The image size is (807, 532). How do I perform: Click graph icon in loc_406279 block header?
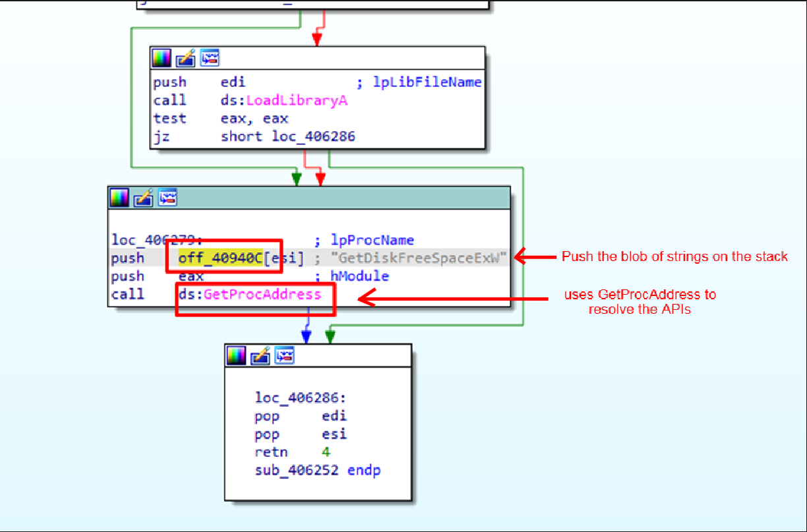(x=167, y=198)
